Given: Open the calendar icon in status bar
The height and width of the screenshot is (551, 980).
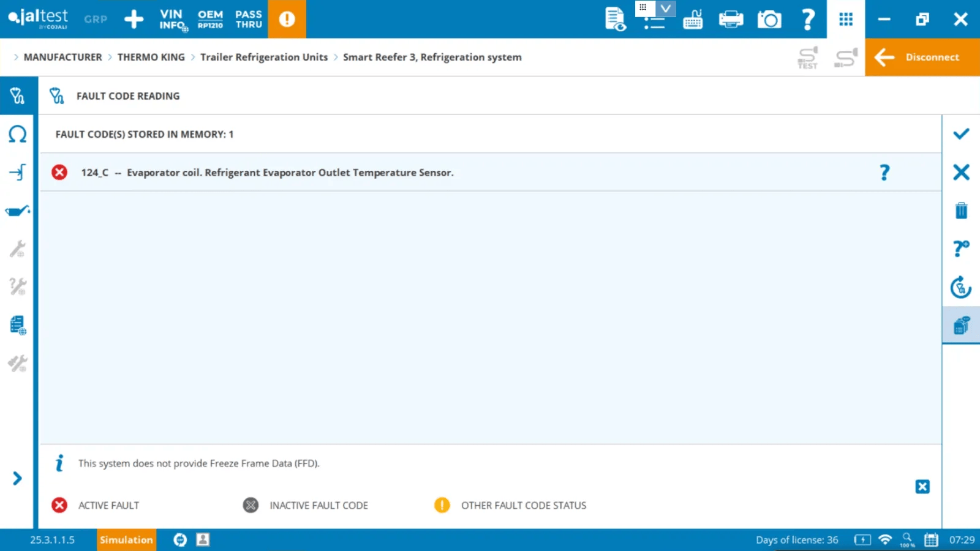Looking at the screenshot, I should tap(931, 539).
